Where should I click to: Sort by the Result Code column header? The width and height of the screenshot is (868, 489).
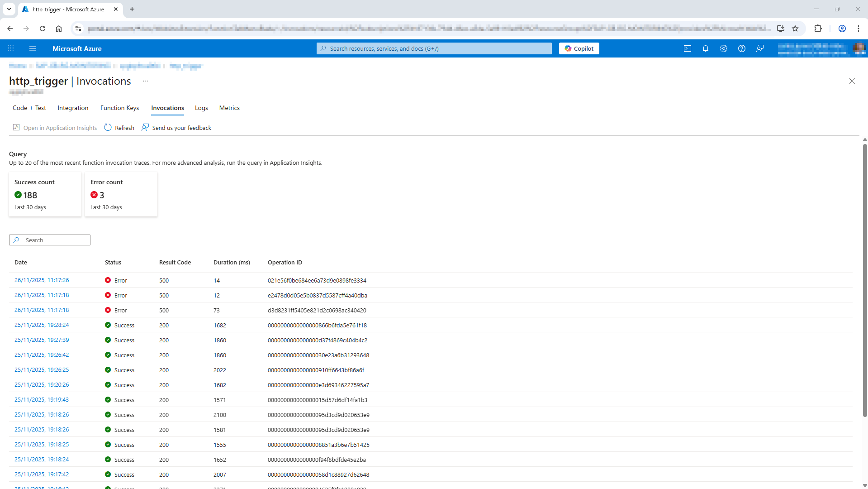[x=175, y=262]
